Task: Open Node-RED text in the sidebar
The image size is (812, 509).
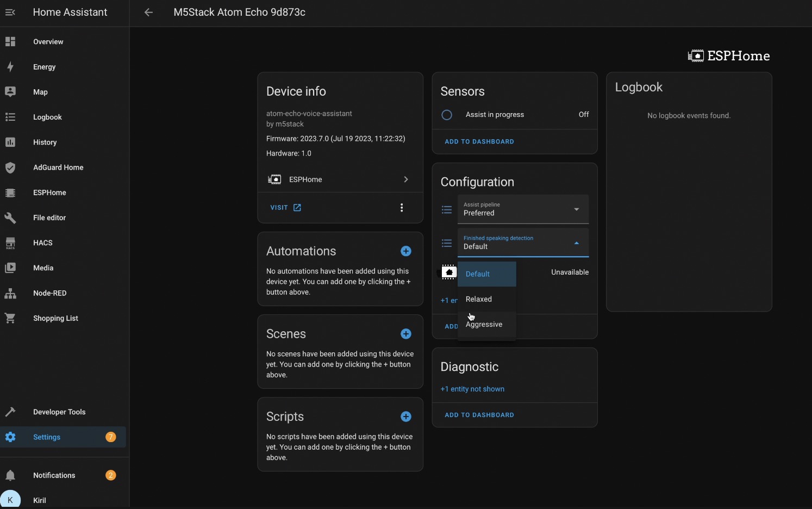Action: click(x=50, y=293)
